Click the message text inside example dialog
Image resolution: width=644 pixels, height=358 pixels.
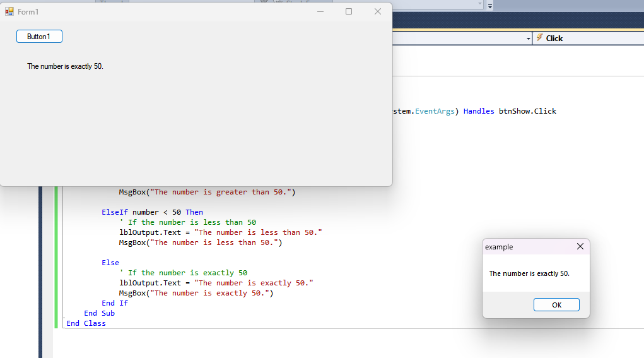[529, 273]
